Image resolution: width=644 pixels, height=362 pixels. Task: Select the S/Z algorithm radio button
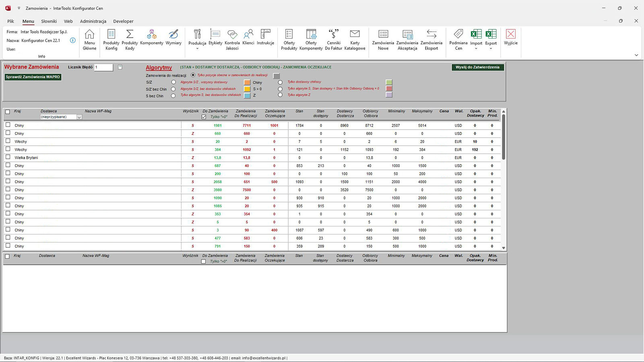173,82
